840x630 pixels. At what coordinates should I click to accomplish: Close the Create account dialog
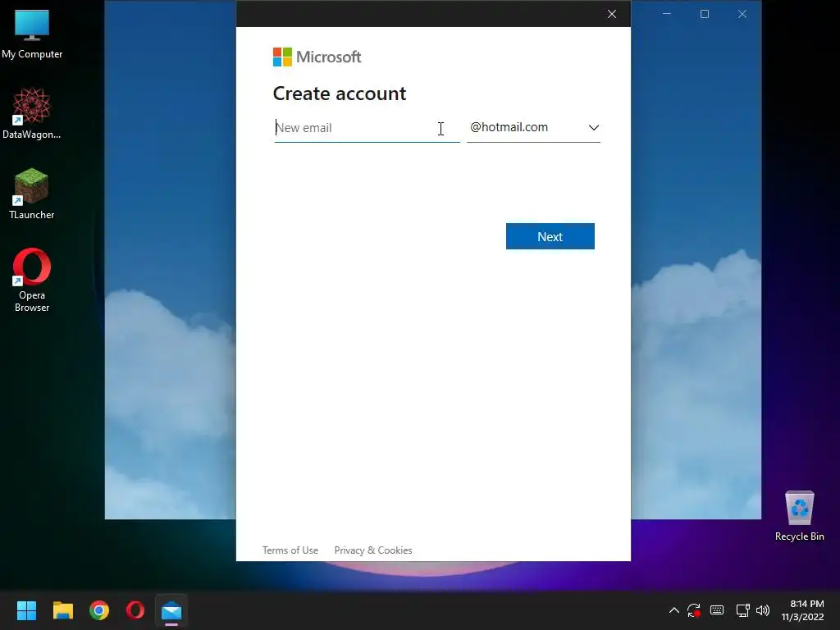(612, 14)
